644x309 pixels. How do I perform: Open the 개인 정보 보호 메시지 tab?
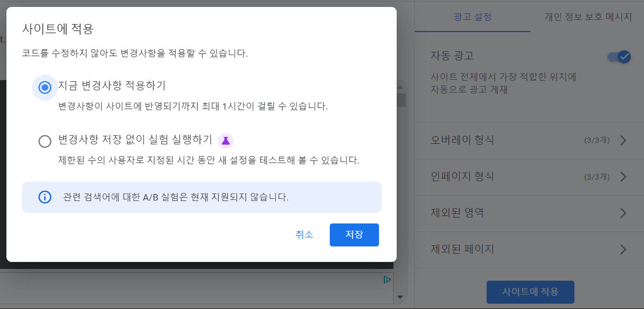588,17
